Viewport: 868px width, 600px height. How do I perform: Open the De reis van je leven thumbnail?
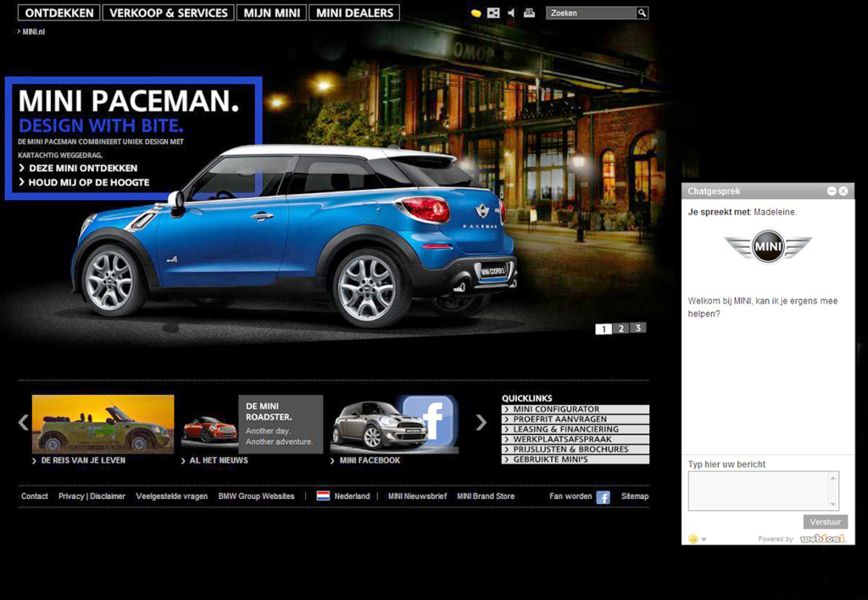coord(103,424)
